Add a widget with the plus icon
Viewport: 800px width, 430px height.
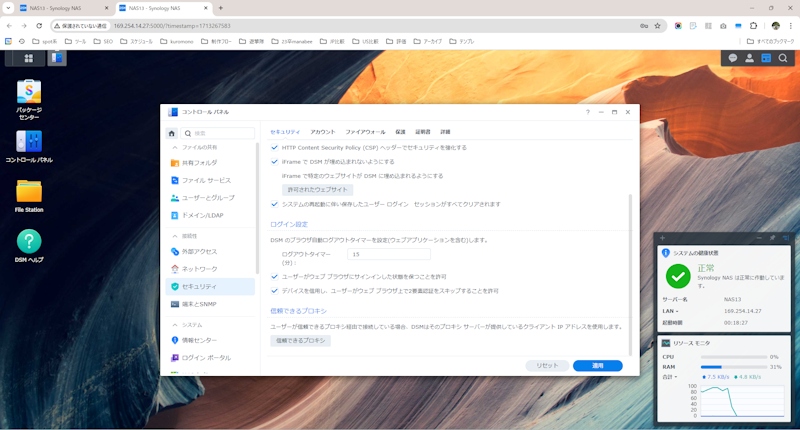(662, 238)
